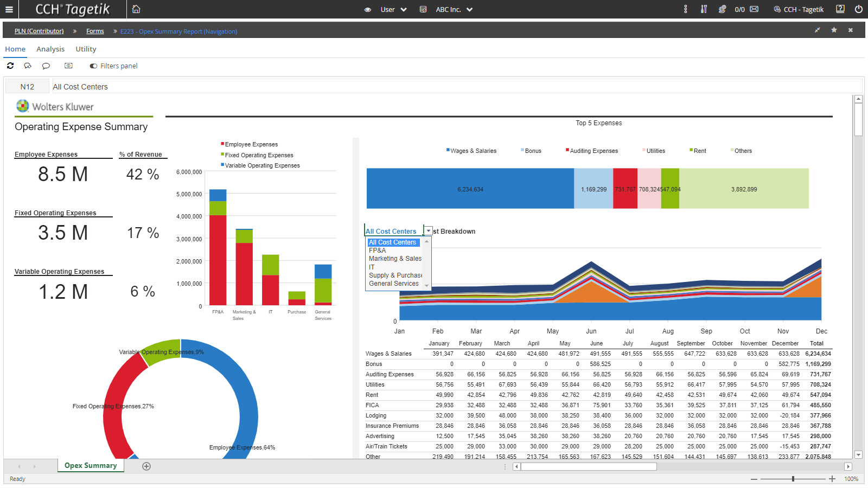This screenshot has width=868, height=488.
Task: Add report to favorites with star icon
Action: click(x=834, y=30)
